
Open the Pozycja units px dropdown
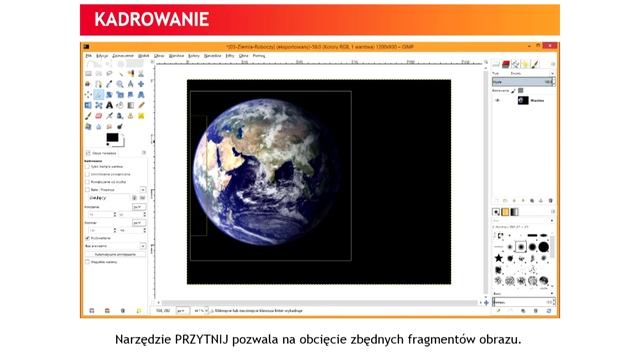tap(139, 207)
